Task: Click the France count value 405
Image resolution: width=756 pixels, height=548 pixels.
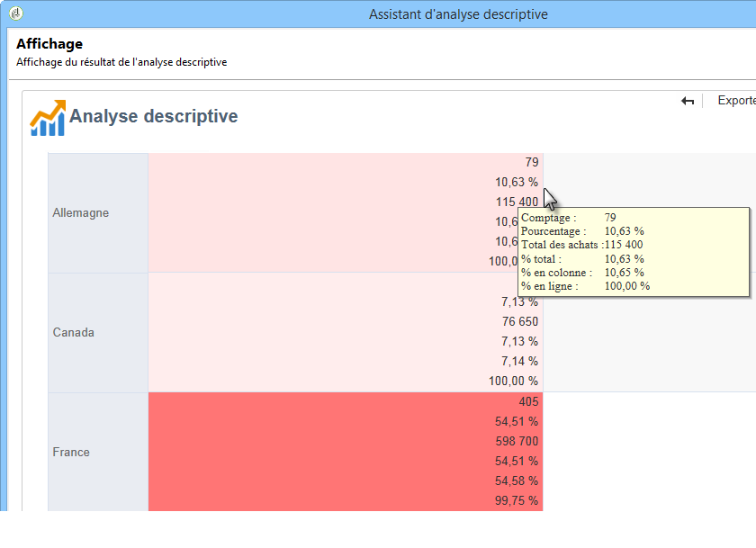Action: [x=528, y=402]
